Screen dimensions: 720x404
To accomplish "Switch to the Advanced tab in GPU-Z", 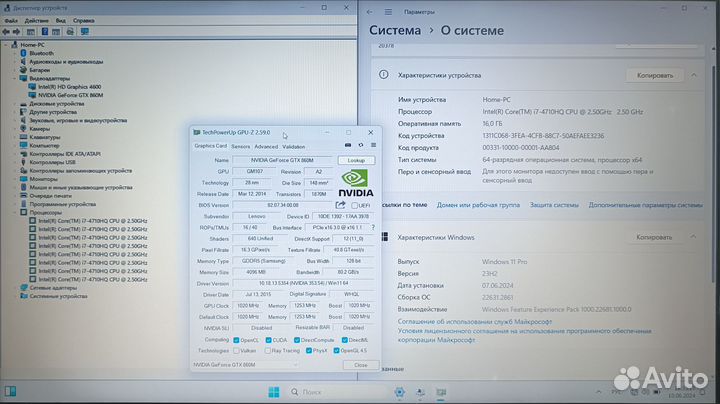I will [266, 146].
